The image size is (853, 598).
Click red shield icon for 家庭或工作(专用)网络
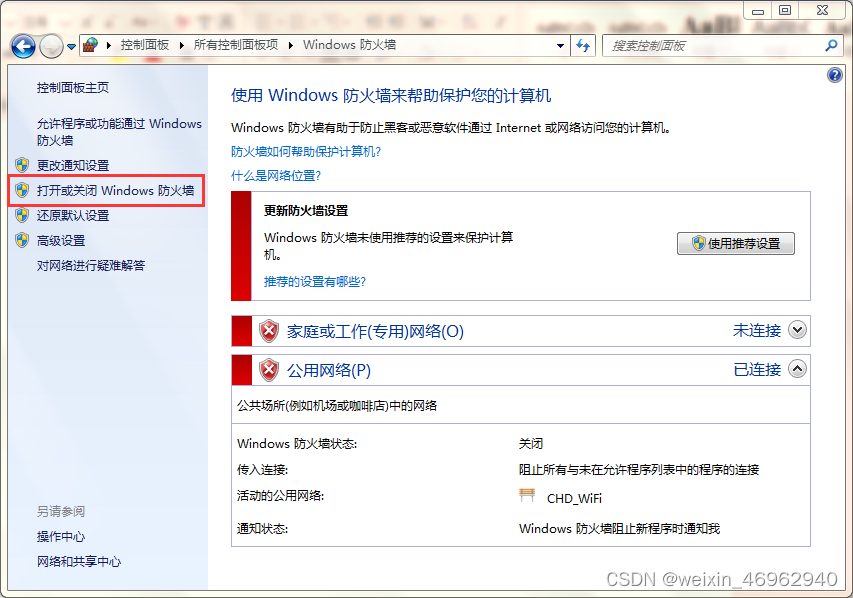coord(269,331)
